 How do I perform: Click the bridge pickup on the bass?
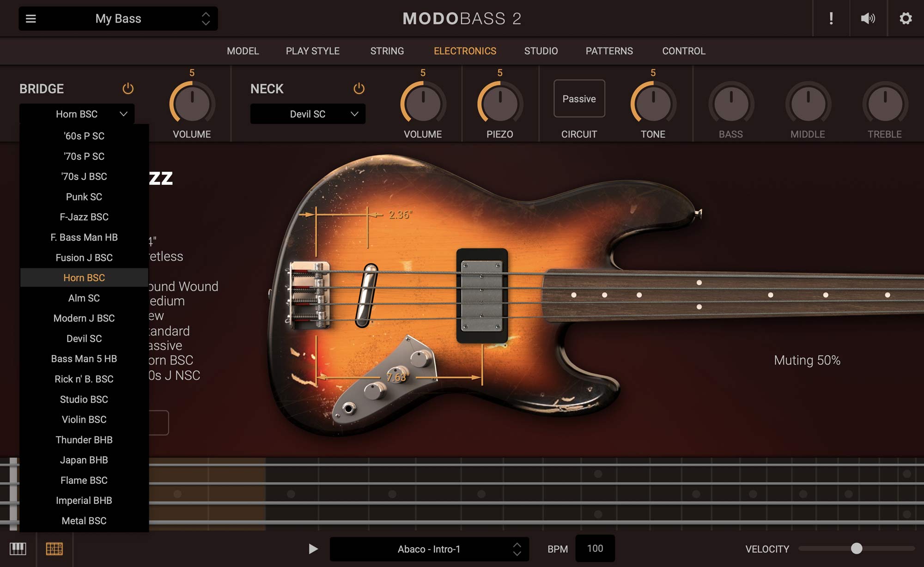[x=367, y=296]
